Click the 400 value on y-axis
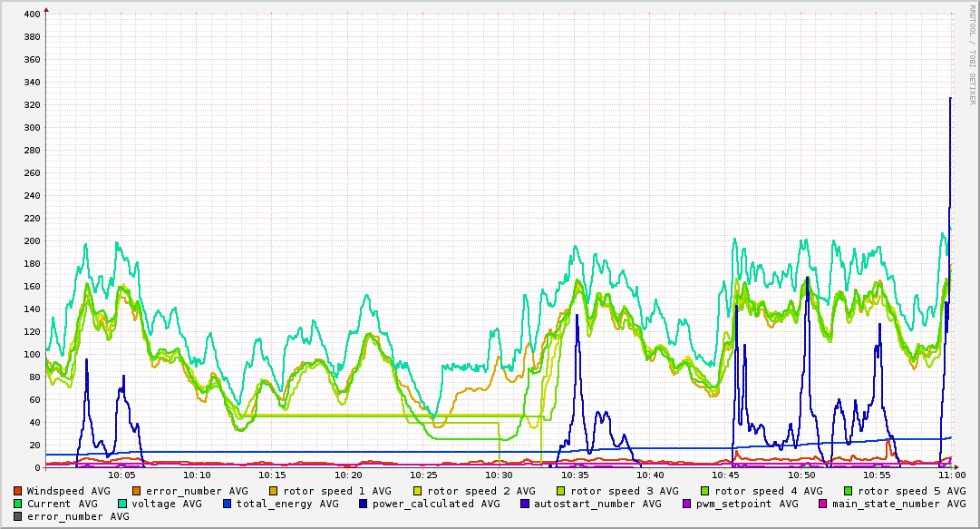Viewport: 980px width, 529px height. [32, 15]
